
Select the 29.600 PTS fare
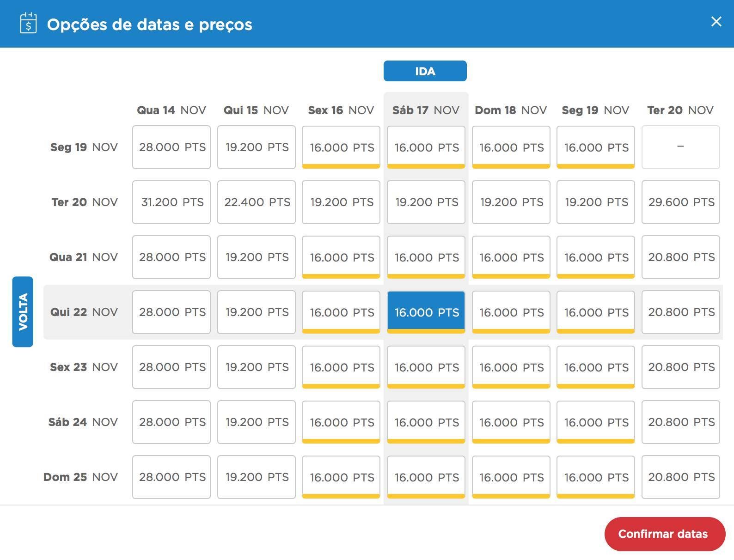click(x=681, y=202)
